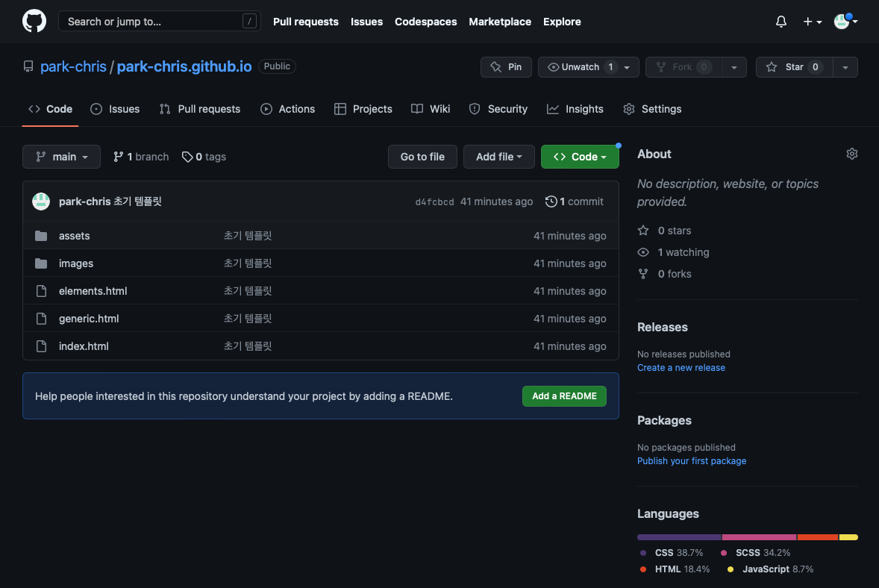Open the main branch selector dropdown
This screenshot has height=588, width=879.
[62, 157]
